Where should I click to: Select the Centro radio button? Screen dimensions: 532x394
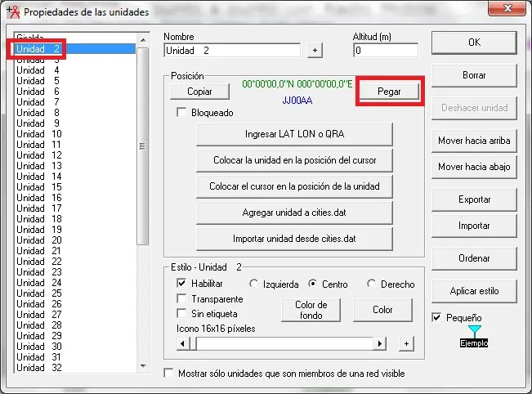pos(312,284)
